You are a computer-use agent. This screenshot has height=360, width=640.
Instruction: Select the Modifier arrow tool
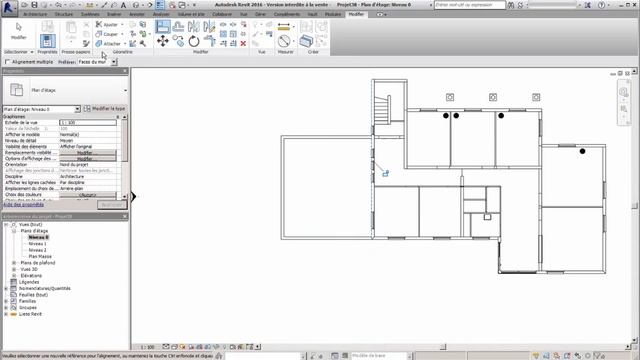(18, 31)
